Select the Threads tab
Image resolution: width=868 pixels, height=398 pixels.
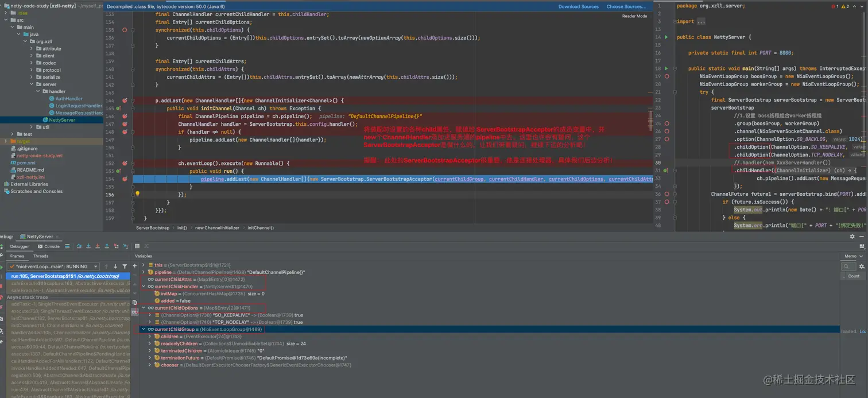click(x=41, y=256)
